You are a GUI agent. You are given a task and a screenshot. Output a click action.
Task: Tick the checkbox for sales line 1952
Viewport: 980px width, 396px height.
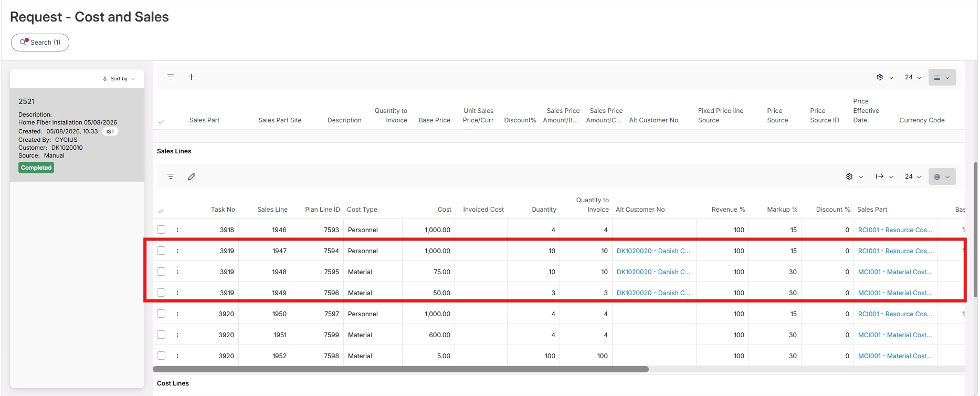click(x=161, y=356)
